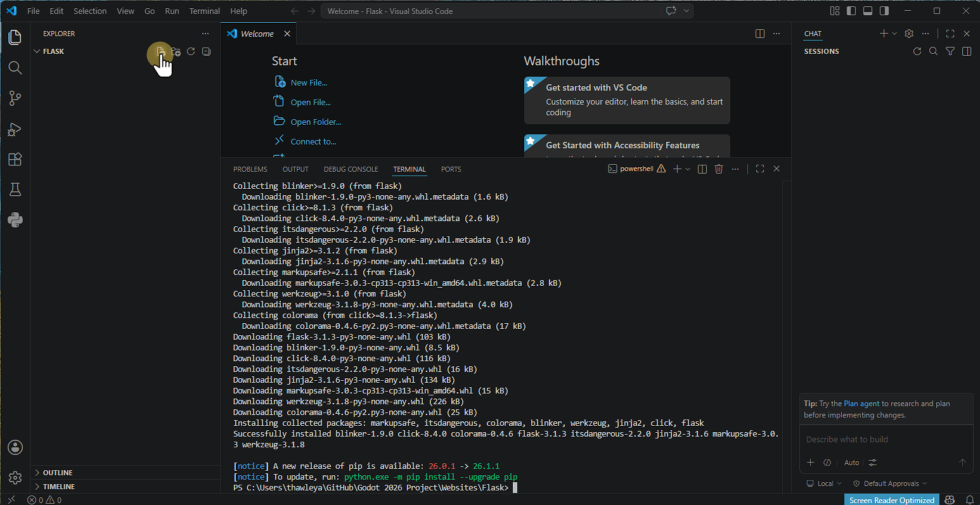The image size is (980, 505).
Task: Open the Manage gear in activity bar
Action: pyautogui.click(x=15, y=478)
